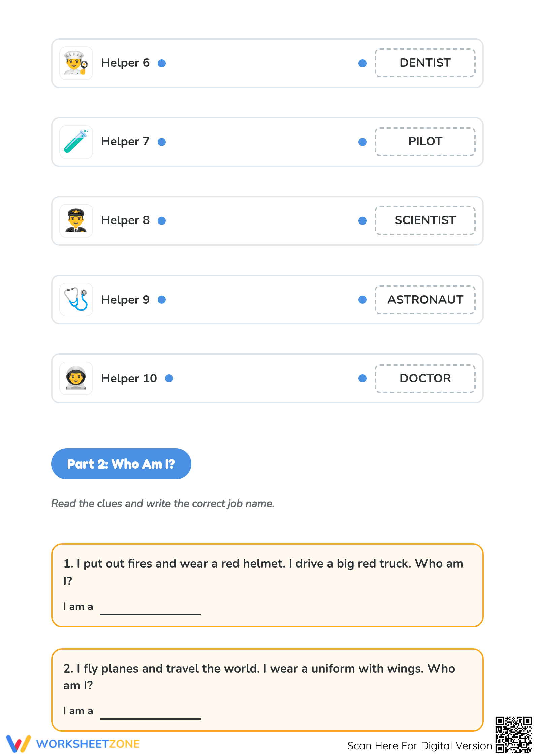The width and height of the screenshot is (535, 756).
Task: Click the pilot face icon for Helper 8
Action: [76, 221]
